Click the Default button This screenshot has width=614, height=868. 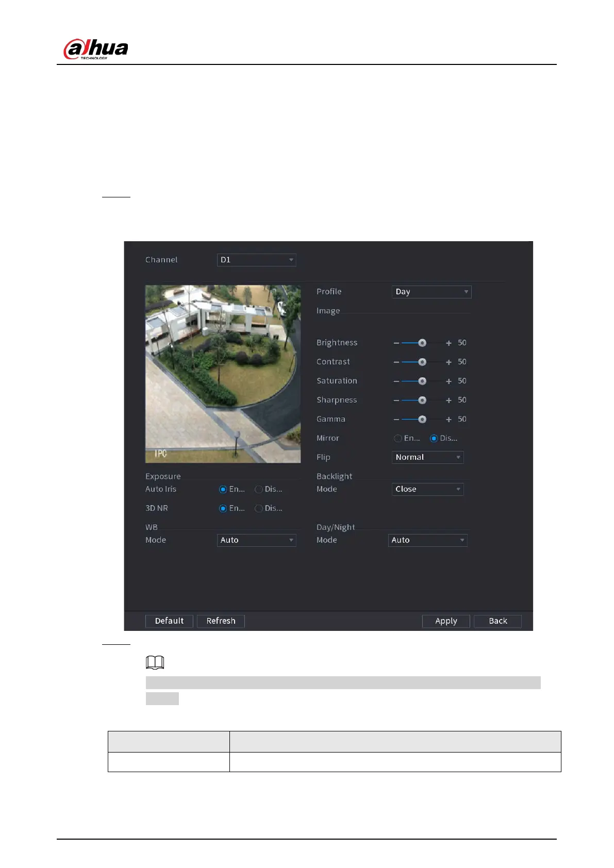tap(169, 621)
